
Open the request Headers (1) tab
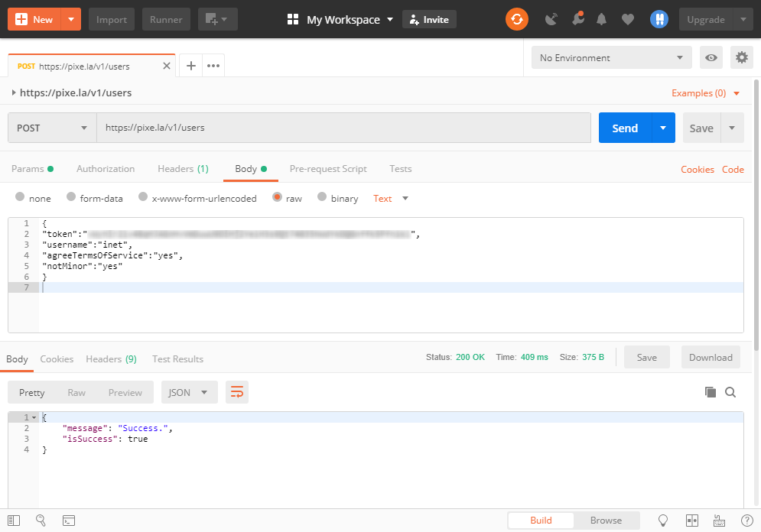tap(183, 169)
